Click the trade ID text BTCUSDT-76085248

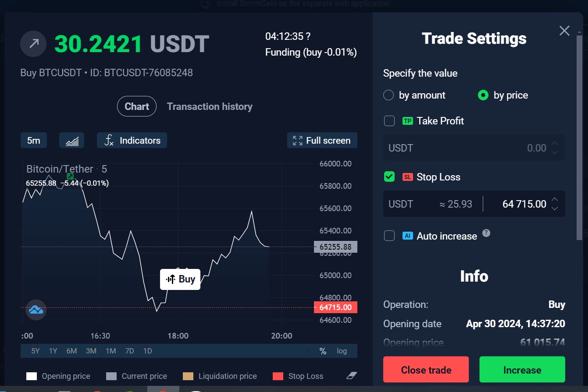coord(148,73)
